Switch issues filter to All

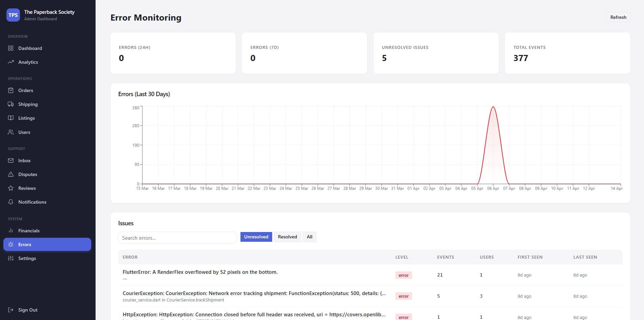(x=309, y=237)
